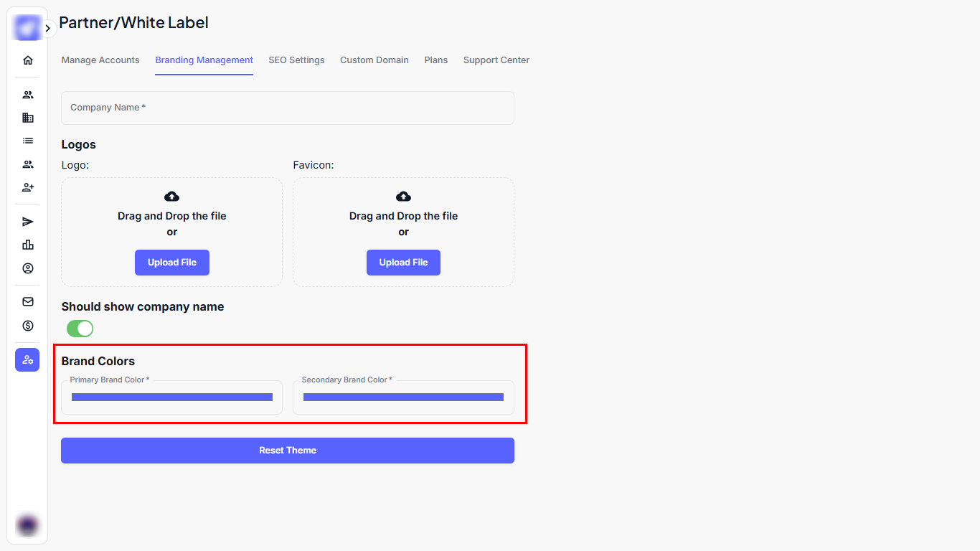Go to the Manage Accounts tab
This screenshot has height=551, width=980.
(x=100, y=60)
